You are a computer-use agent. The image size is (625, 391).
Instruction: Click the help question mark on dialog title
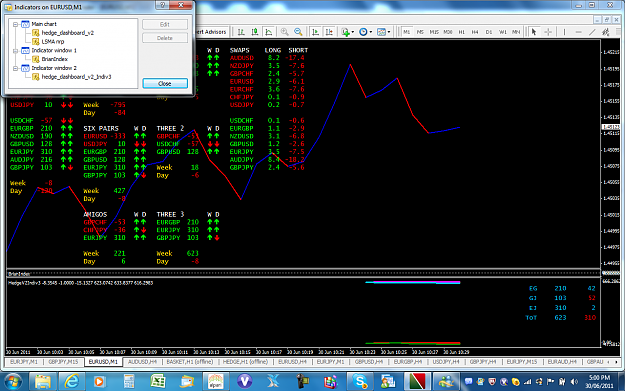(x=162, y=5)
